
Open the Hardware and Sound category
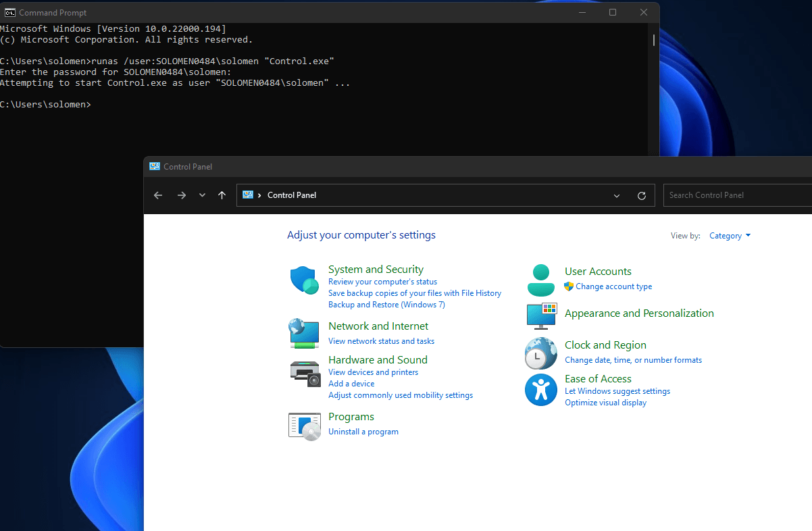(x=378, y=360)
